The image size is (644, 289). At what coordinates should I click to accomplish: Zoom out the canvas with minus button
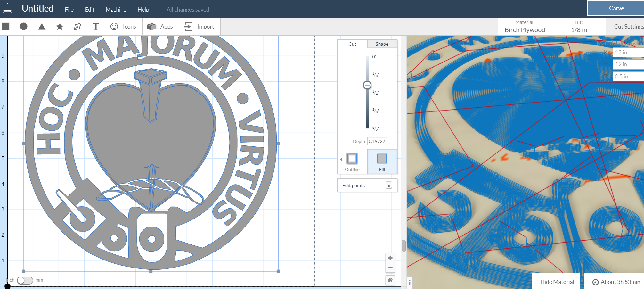point(390,268)
